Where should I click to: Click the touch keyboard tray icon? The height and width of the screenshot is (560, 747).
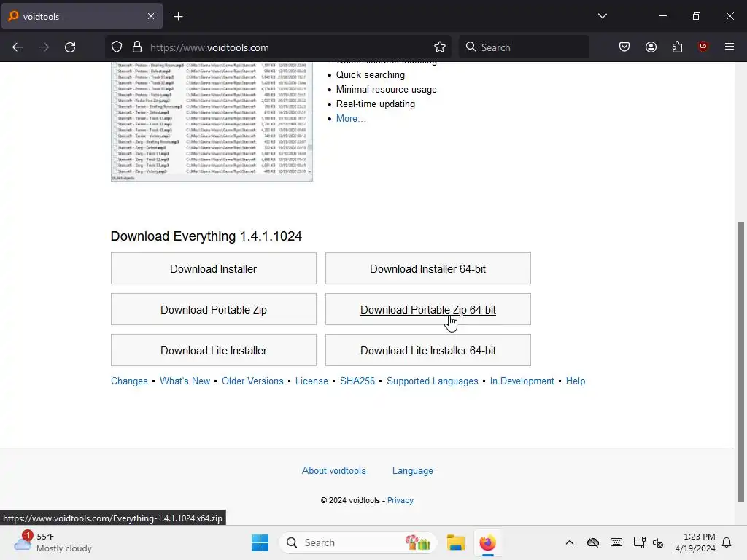[616, 542]
